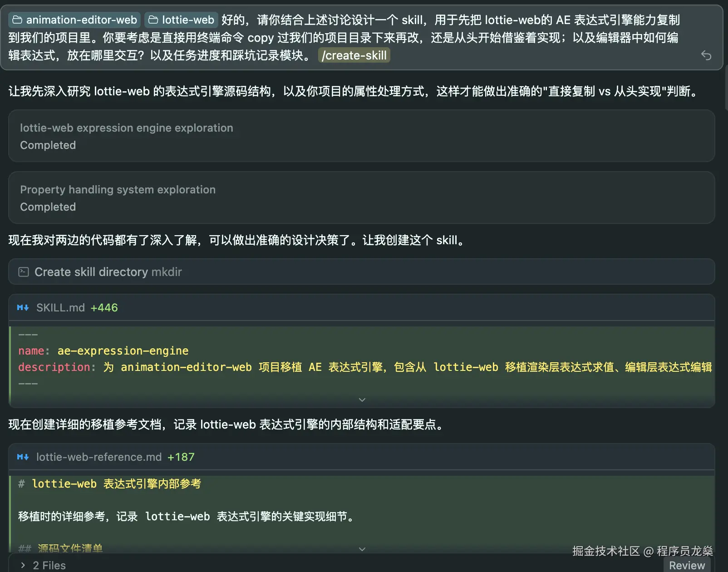The image size is (728, 572).
Task: Click the description line in SKILL.md
Action: 365,367
